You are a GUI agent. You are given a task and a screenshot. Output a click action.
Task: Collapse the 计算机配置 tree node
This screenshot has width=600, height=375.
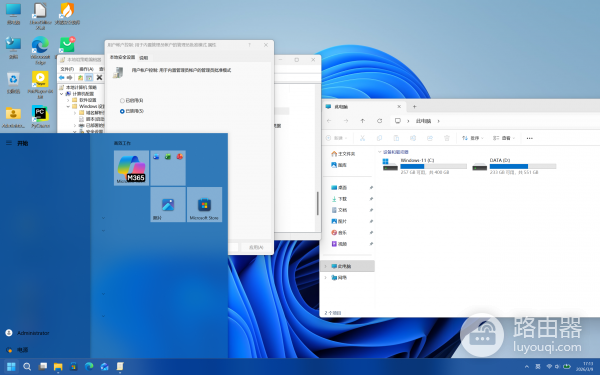point(62,94)
